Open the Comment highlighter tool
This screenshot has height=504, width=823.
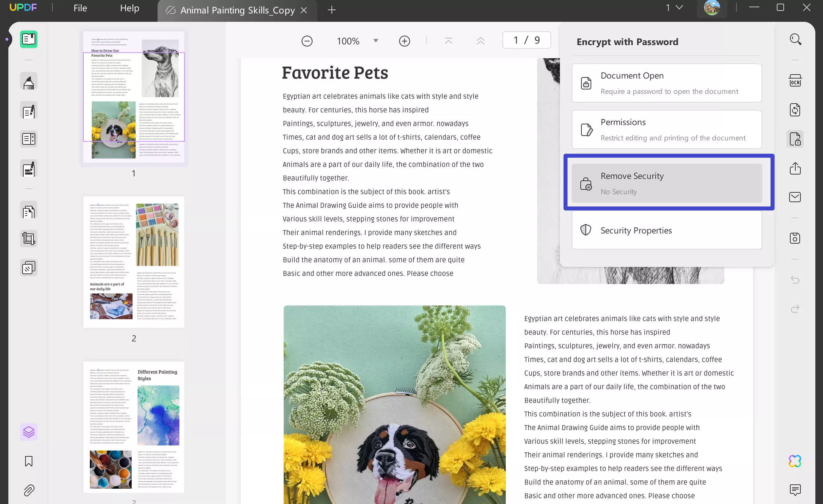pos(29,81)
